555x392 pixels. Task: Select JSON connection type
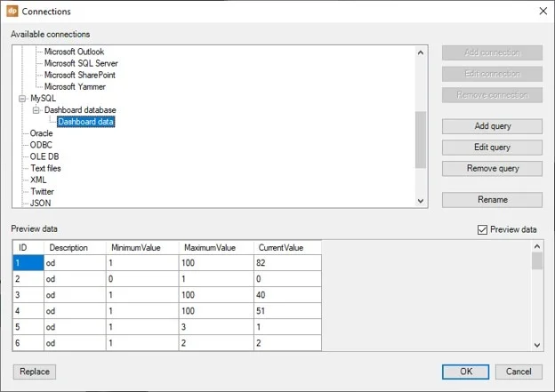tap(40, 203)
